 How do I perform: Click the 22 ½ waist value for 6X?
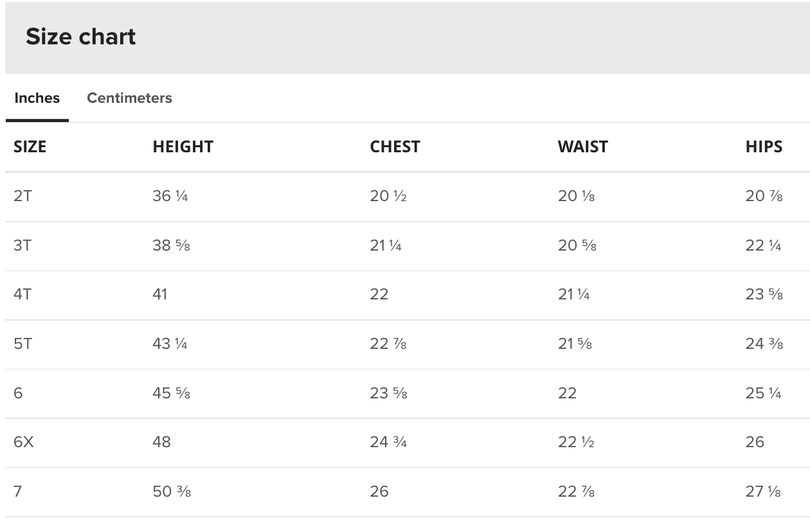pos(576,442)
